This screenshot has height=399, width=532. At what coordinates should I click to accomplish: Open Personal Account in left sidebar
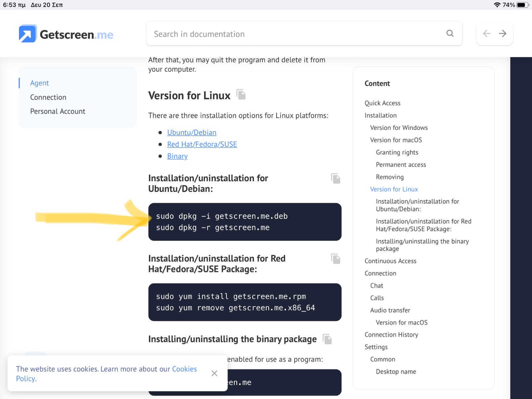pos(58,111)
